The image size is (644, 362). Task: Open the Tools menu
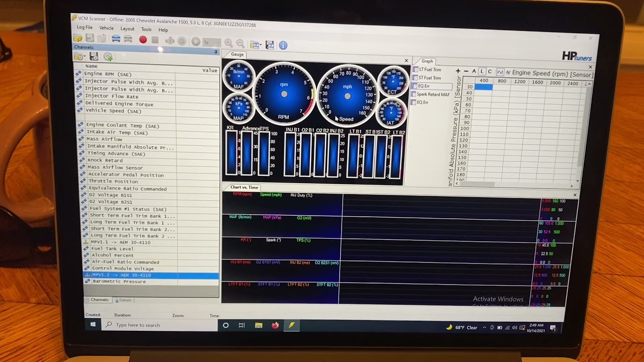tap(146, 29)
